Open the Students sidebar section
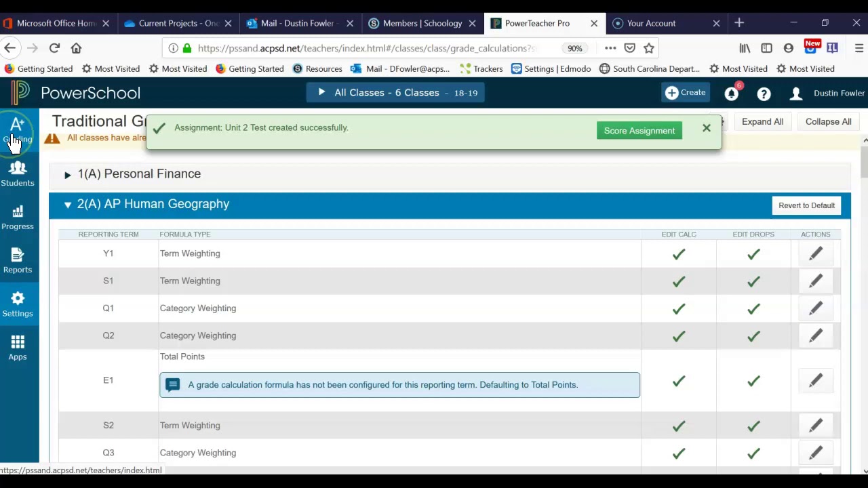Screen dimensions: 868x488 click(x=18, y=174)
